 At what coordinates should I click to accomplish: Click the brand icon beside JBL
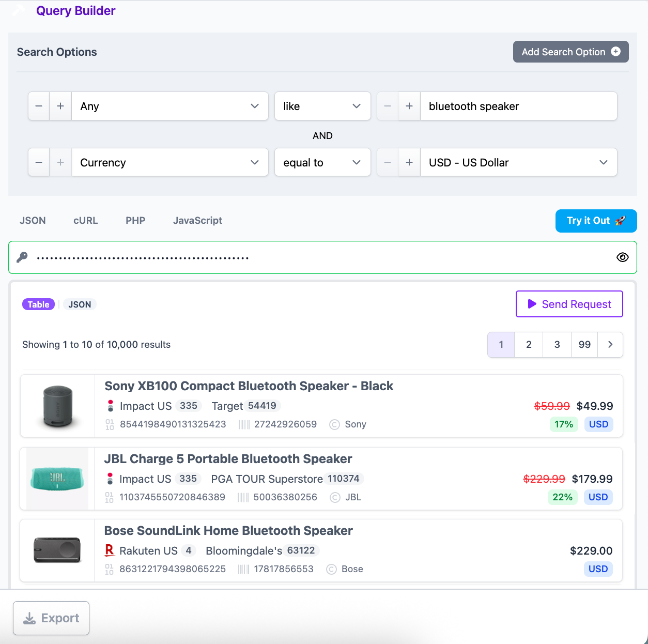coord(335,497)
